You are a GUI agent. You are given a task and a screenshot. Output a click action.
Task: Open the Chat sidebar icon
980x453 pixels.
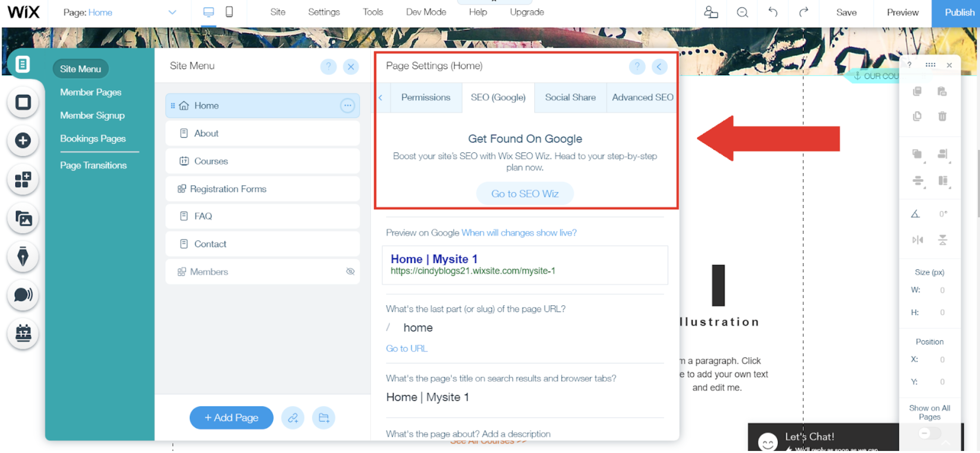(23, 295)
